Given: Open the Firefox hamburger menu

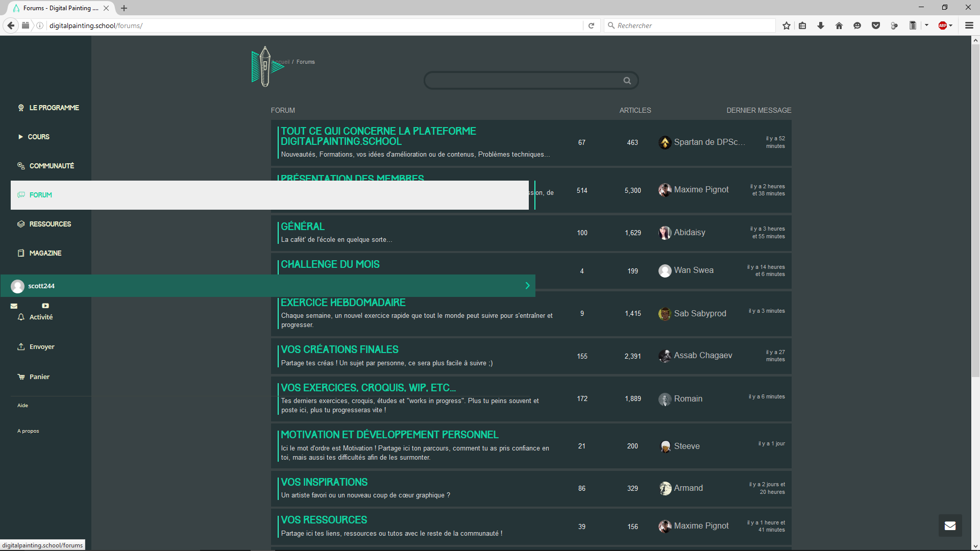Looking at the screenshot, I should click(969, 26).
